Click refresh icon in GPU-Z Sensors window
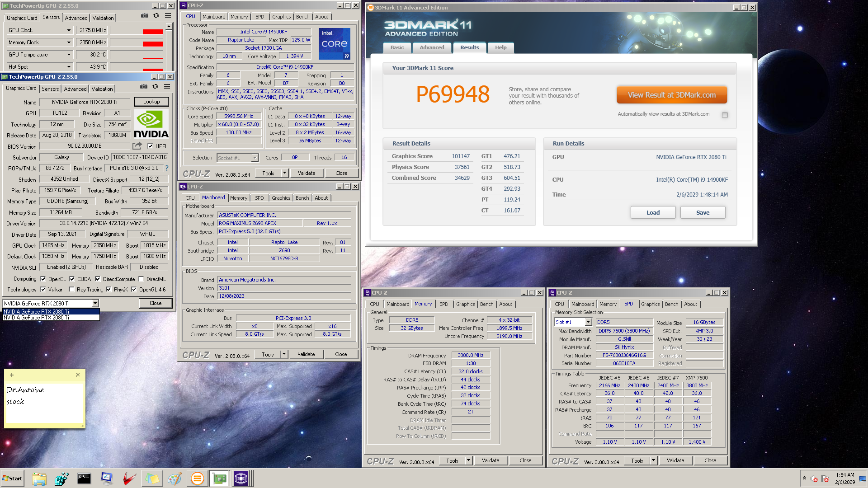The height and width of the screenshot is (488, 868). (156, 15)
